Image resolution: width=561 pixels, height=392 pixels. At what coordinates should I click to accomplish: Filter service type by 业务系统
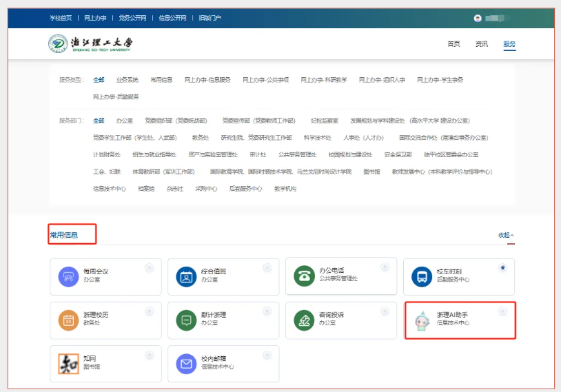[127, 80]
